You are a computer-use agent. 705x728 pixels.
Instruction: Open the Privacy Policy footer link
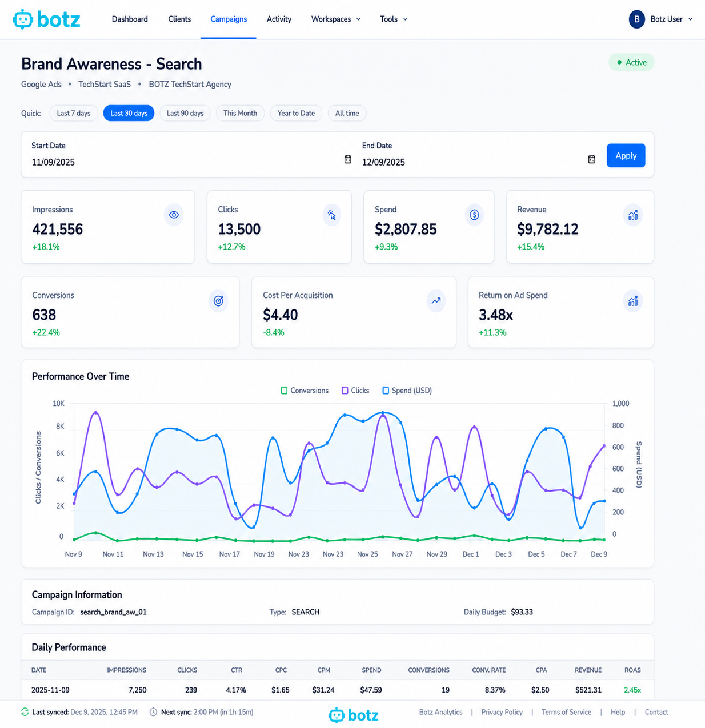(x=502, y=712)
